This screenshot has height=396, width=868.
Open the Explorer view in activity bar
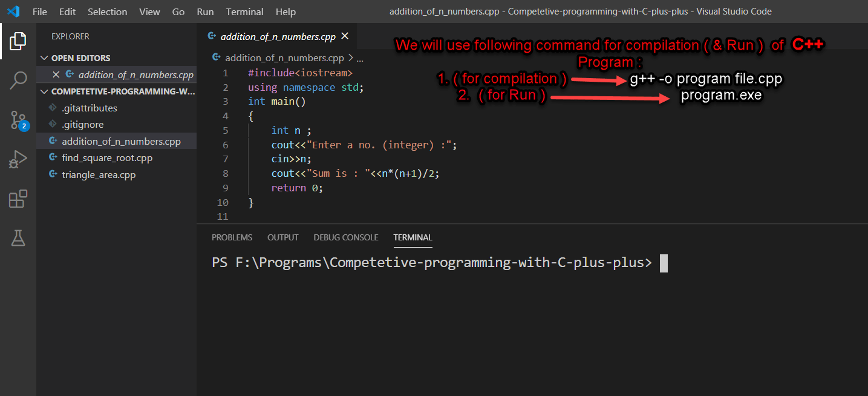click(18, 41)
